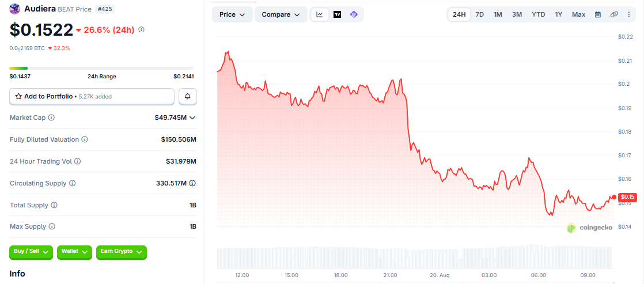This screenshot has height=284, width=644.
Task: Open 24 Hour Trading Vol info icon
Action: [78, 161]
